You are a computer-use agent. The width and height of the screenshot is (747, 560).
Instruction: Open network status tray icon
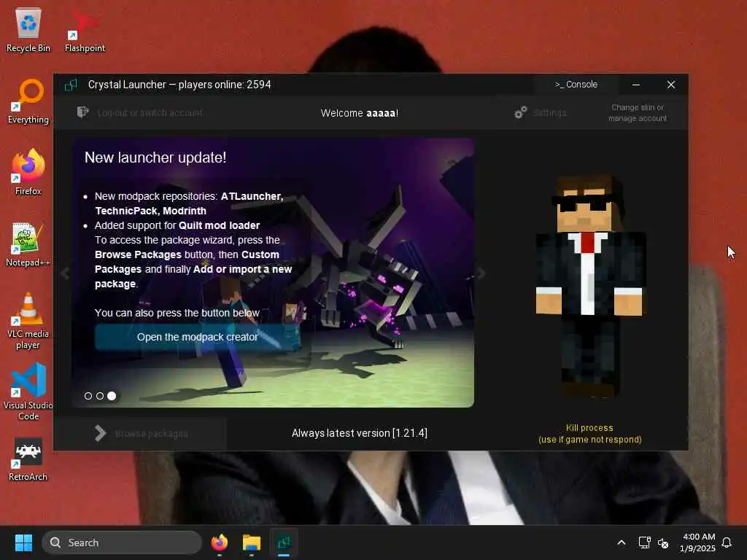click(644, 542)
